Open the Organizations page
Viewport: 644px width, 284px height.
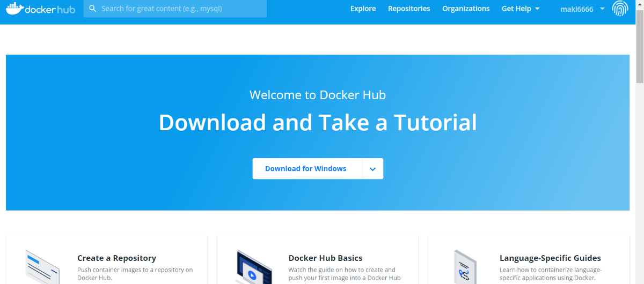pyautogui.click(x=466, y=9)
